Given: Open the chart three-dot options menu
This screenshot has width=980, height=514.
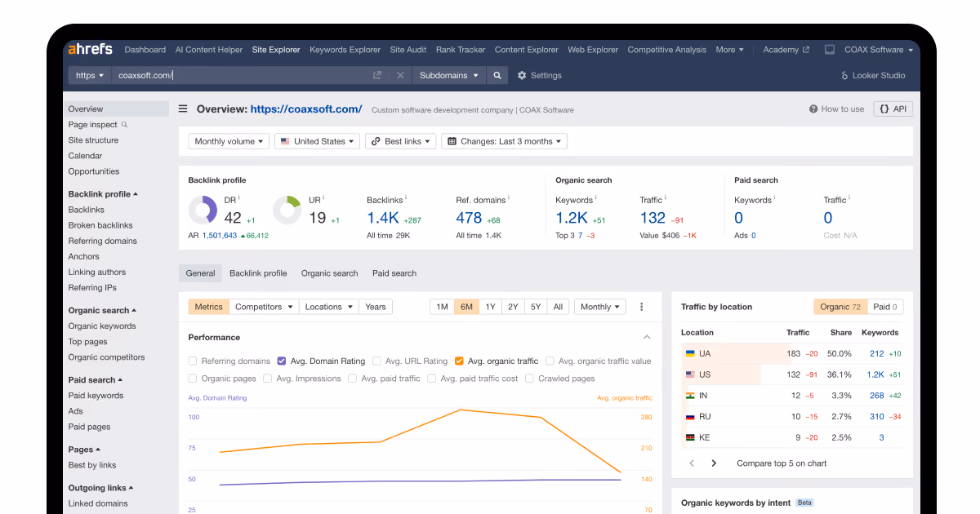Looking at the screenshot, I should pyautogui.click(x=641, y=307).
